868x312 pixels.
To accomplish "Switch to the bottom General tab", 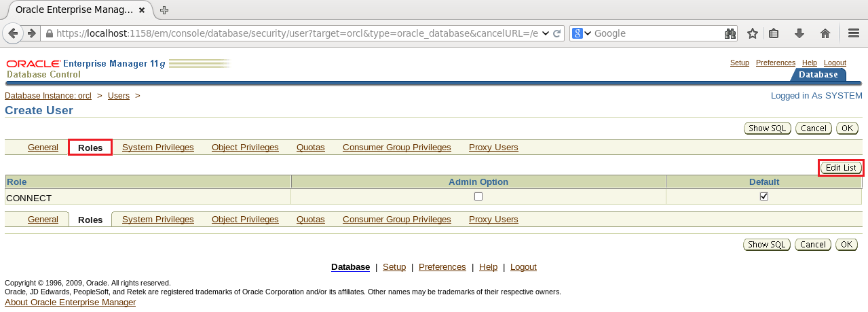I will coord(43,219).
